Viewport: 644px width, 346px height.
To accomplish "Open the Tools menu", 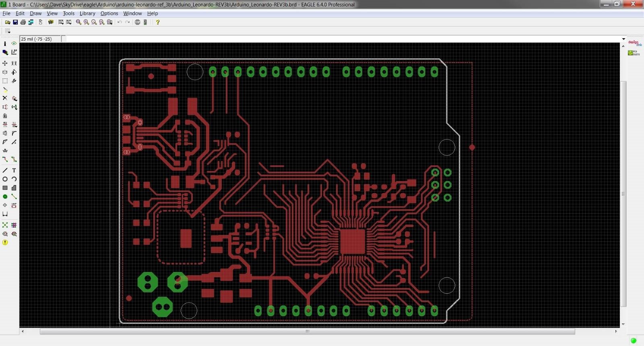I will click(68, 13).
